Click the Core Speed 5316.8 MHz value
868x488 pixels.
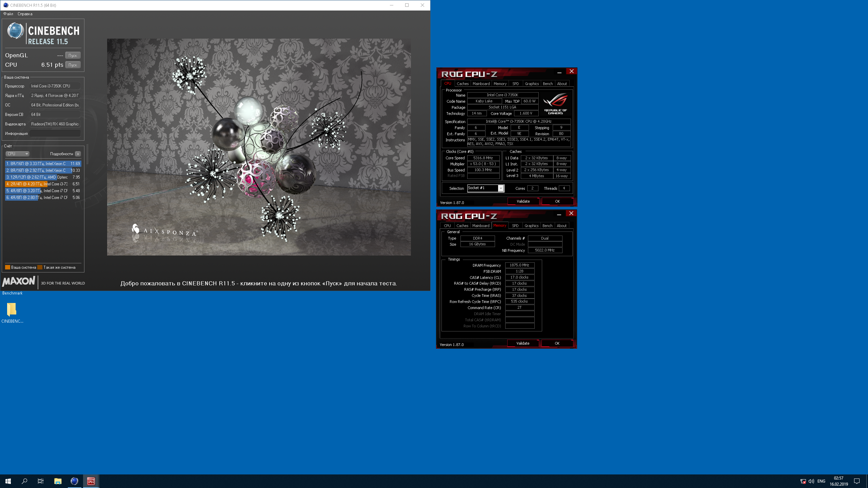coord(483,158)
